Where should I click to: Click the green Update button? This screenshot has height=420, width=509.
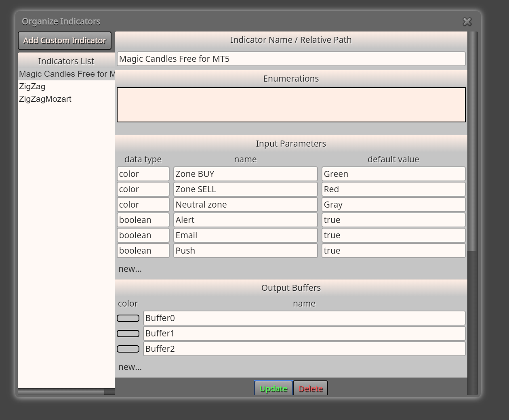273,388
